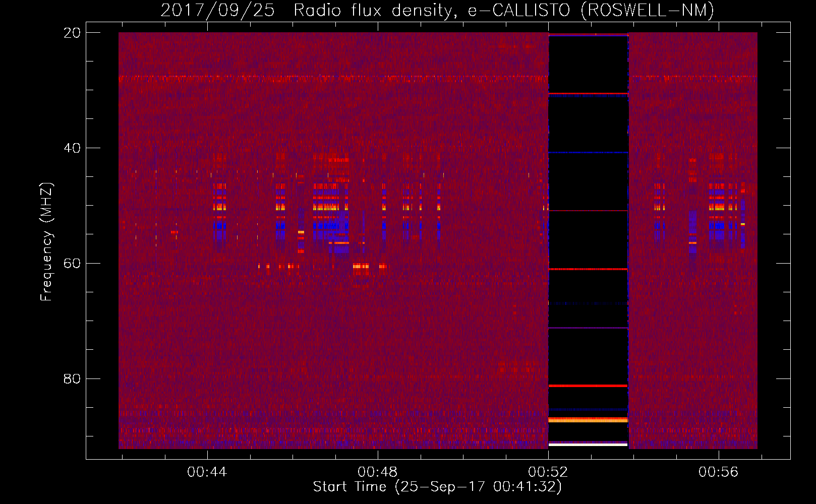Click the date '2017/09/25' in the title

(218, 10)
